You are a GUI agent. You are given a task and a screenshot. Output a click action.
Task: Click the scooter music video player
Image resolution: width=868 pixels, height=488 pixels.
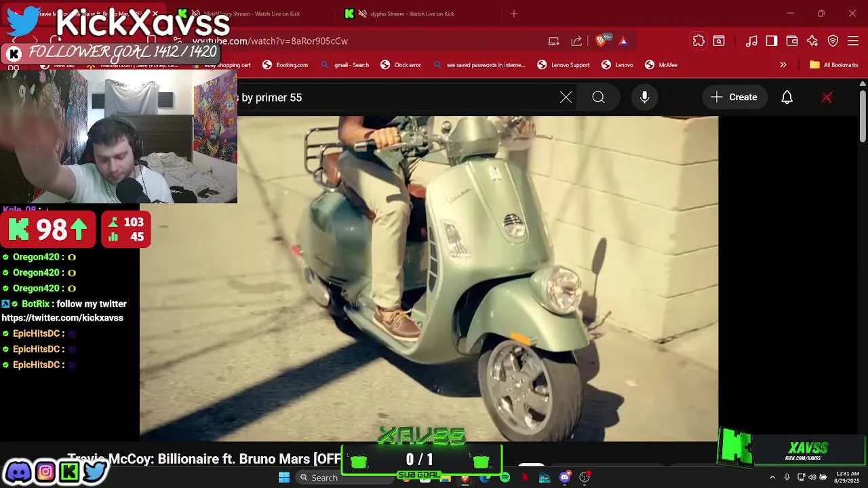[429, 279]
